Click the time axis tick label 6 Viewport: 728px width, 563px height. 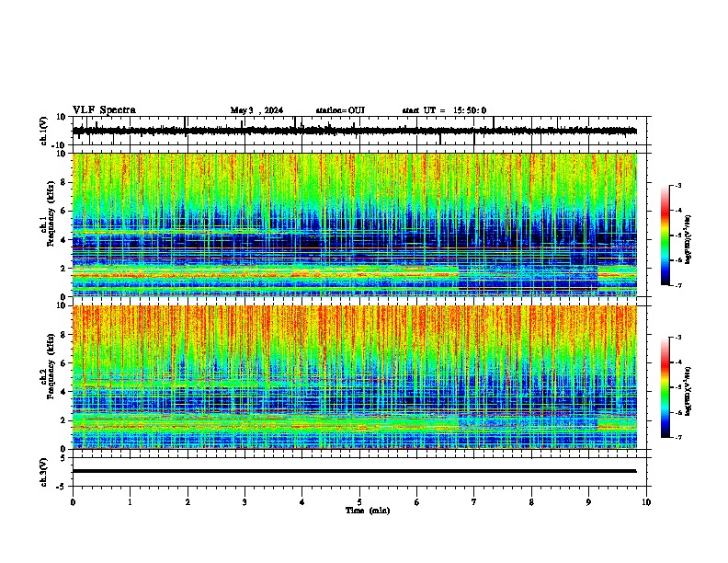(x=417, y=502)
